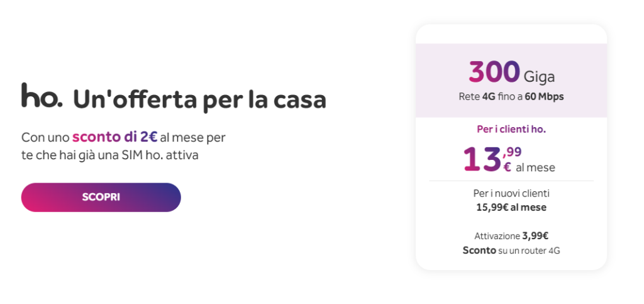The height and width of the screenshot is (304, 644).
Task: Select the "Per i clienti ho." heading
Action: pos(511,129)
